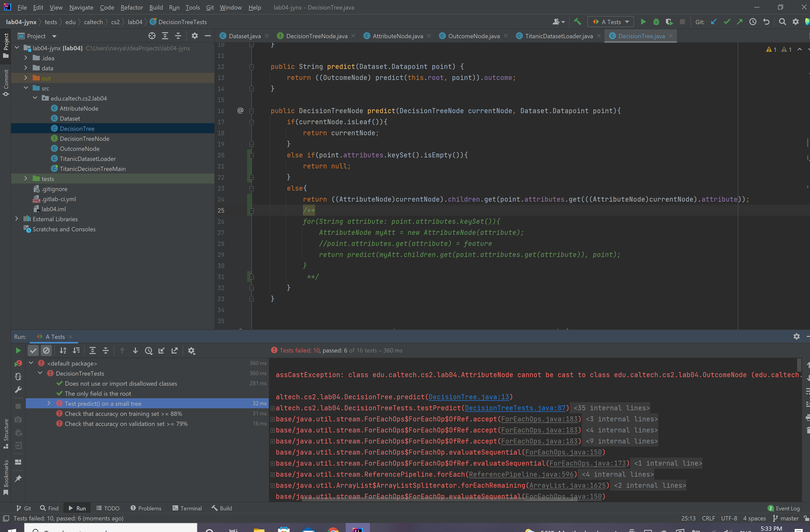Open the DecisionTree.java:13 stack trace link
This screenshot has height=532, width=810.
coord(469,397)
